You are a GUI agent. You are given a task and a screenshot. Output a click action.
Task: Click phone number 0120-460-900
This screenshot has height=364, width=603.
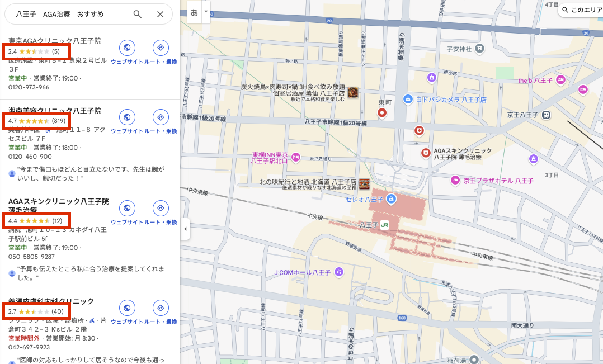point(30,157)
